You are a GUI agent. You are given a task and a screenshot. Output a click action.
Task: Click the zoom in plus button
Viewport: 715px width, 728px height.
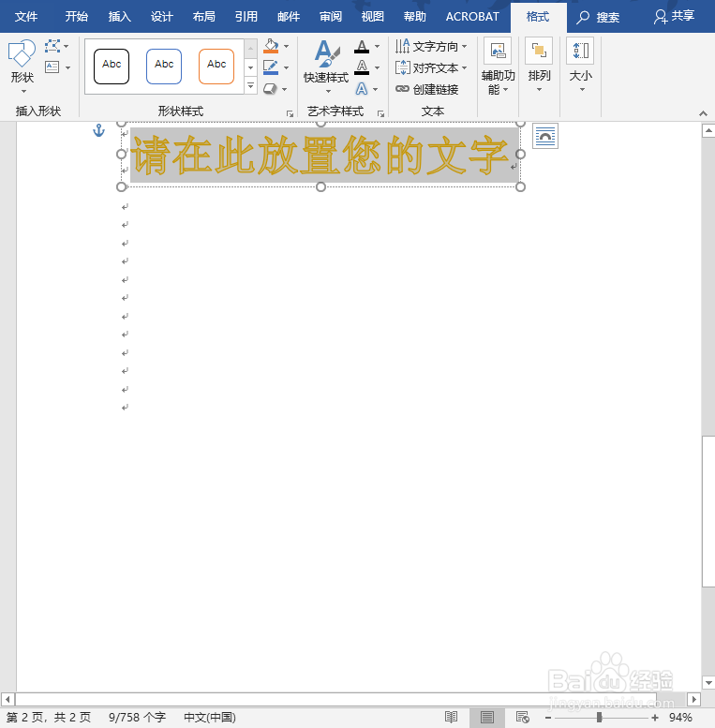point(655,718)
